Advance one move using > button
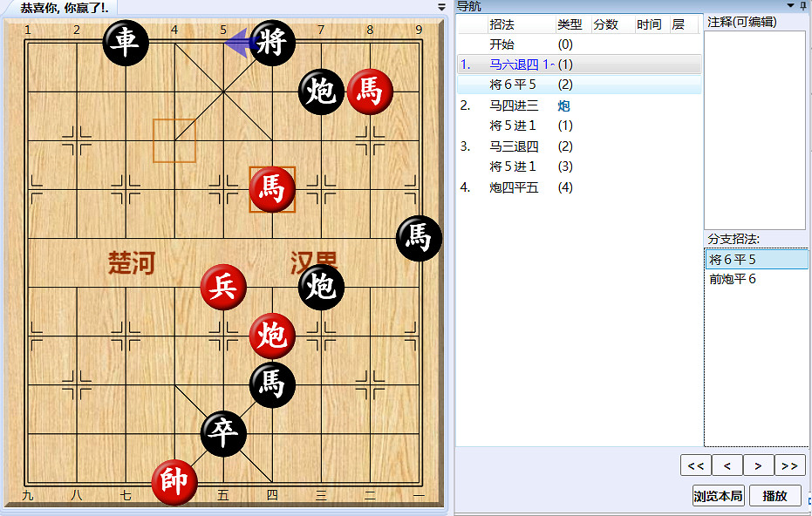The width and height of the screenshot is (812, 516). (757, 465)
